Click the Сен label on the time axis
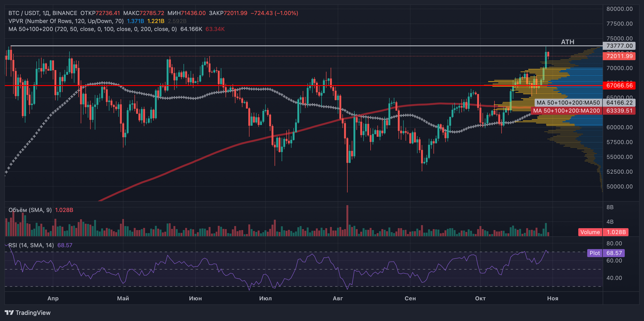 [x=410, y=298]
